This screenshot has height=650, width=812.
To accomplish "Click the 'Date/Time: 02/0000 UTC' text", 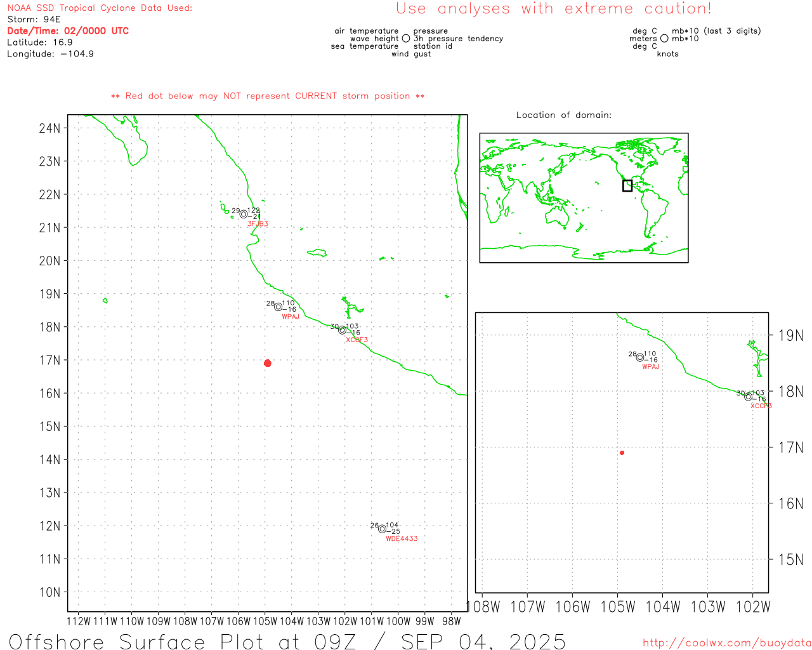I will pyautogui.click(x=68, y=31).
